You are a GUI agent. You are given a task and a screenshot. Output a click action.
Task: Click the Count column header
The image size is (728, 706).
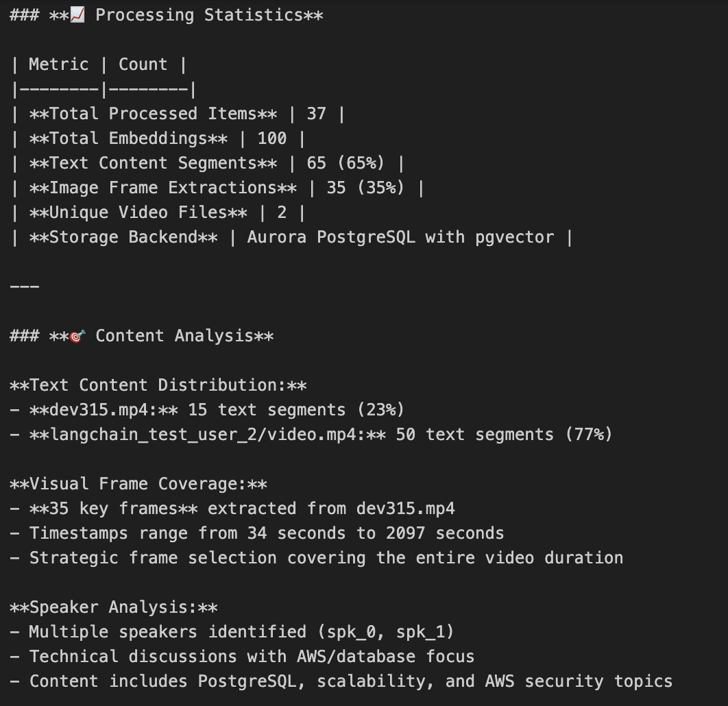(143, 64)
